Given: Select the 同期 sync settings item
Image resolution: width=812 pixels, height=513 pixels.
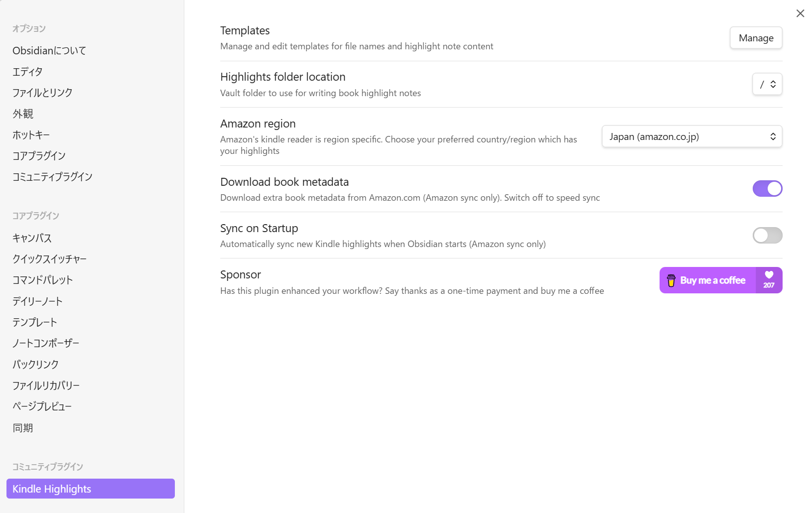Looking at the screenshot, I should pyautogui.click(x=23, y=428).
